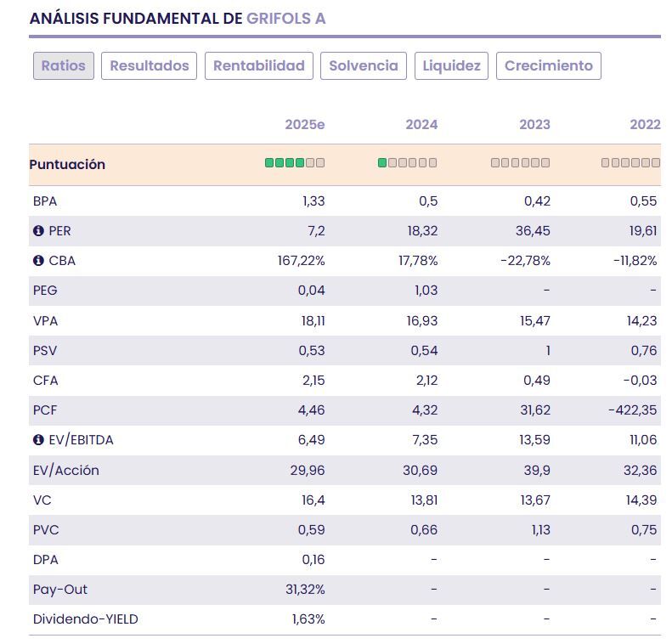Click the 2023 score indicator squares
Screen dimensions: 672x644
521,163
